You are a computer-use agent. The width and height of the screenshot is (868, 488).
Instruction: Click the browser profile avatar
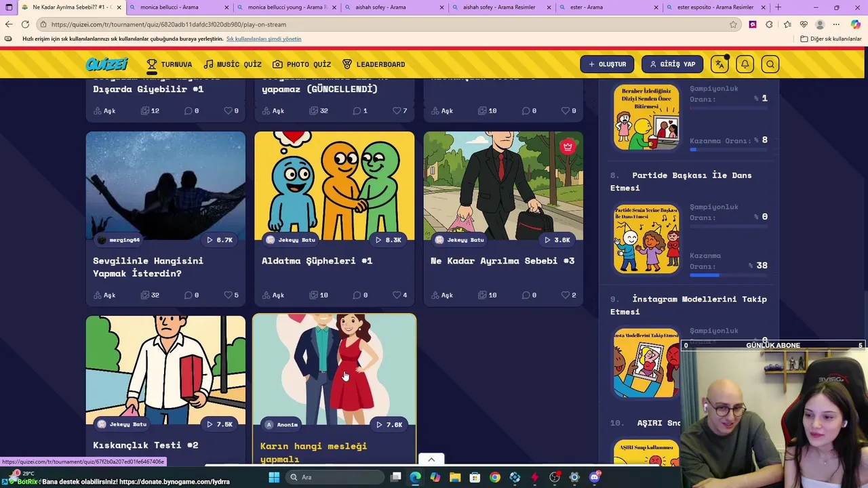(820, 24)
